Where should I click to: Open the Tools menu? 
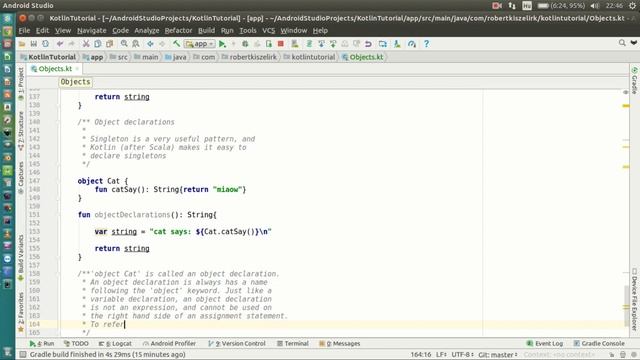tap(247, 31)
